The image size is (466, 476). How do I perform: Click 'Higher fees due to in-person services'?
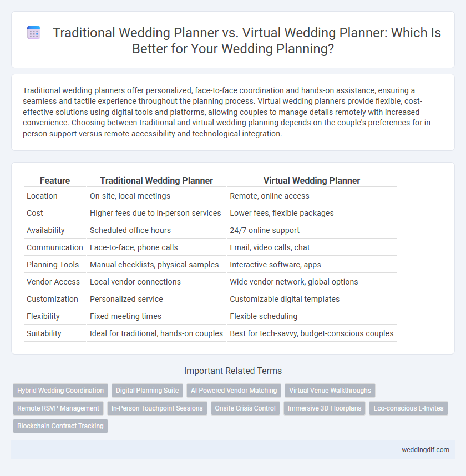(155, 213)
